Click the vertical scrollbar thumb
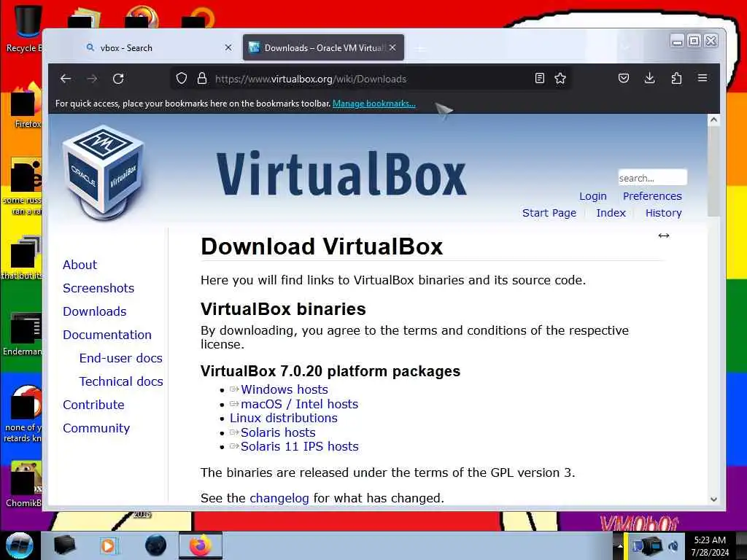This screenshot has height=560, width=747. point(713,171)
